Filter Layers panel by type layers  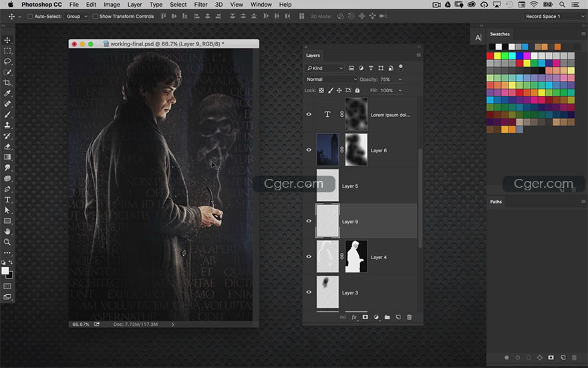pyautogui.click(x=370, y=68)
